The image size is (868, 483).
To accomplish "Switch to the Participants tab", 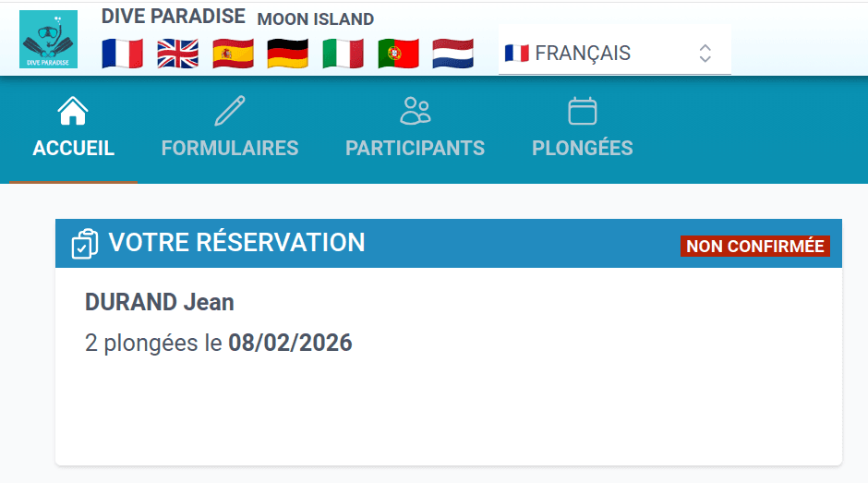I will click(x=415, y=130).
